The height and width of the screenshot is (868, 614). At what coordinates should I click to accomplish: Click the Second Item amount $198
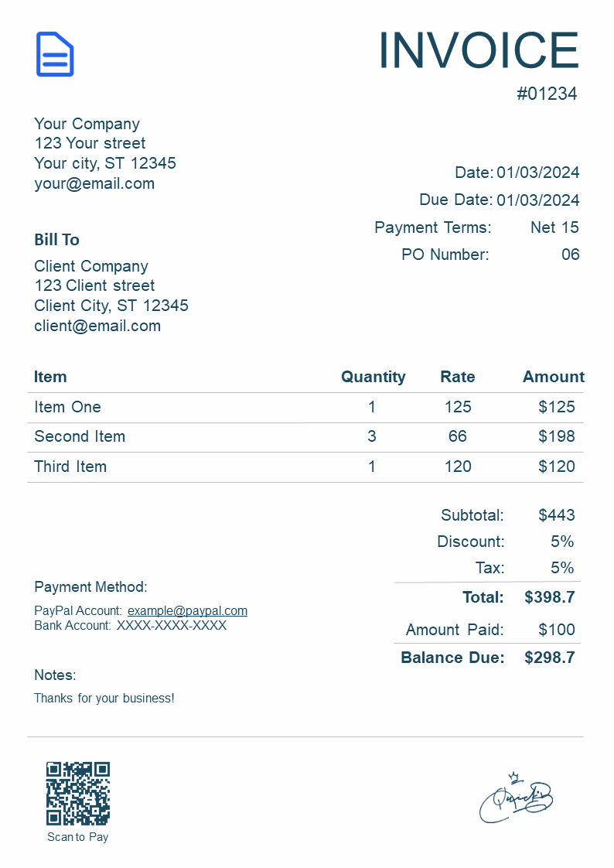tap(557, 436)
